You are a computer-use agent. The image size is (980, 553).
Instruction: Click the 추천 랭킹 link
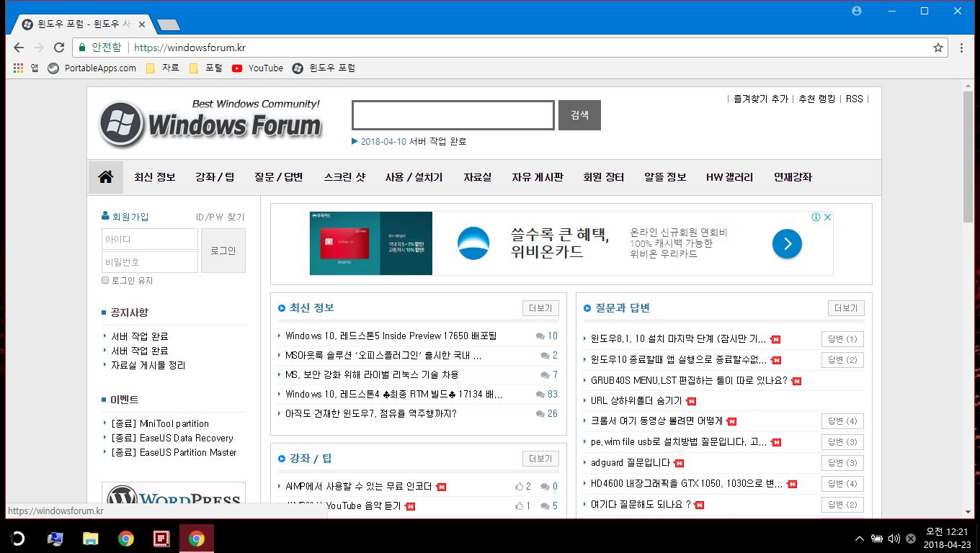click(817, 99)
